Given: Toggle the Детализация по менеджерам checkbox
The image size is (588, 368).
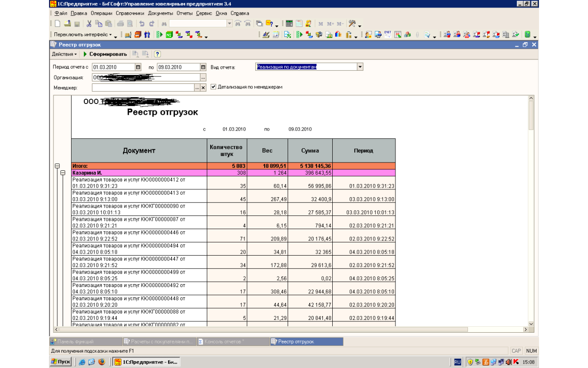Looking at the screenshot, I should tap(213, 87).
